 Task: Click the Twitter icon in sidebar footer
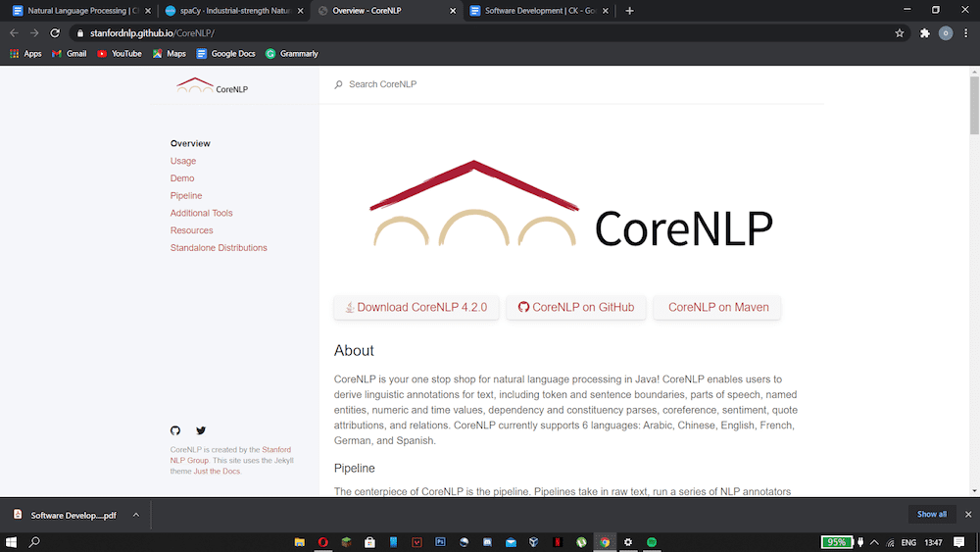(x=201, y=430)
